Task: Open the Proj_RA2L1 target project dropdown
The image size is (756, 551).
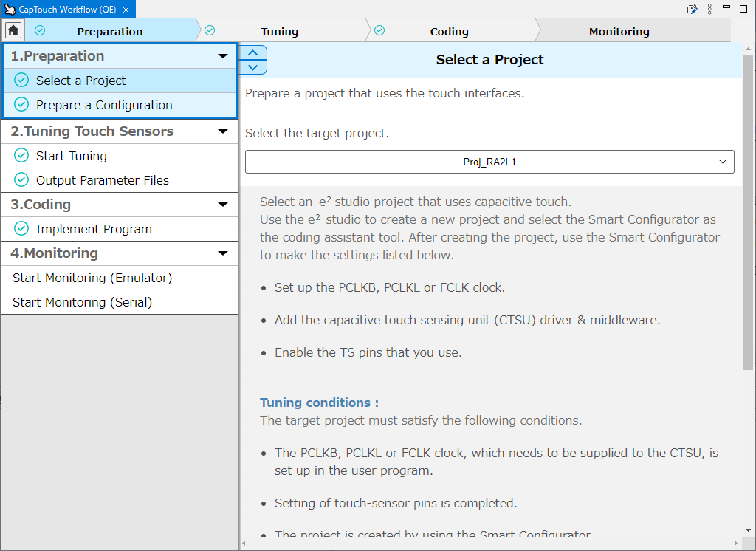Action: [x=489, y=162]
